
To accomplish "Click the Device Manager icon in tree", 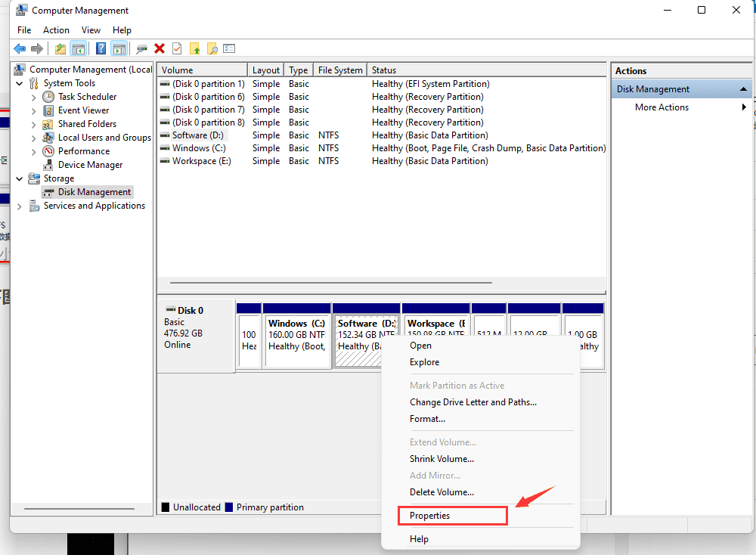I will tap(48, 165).
